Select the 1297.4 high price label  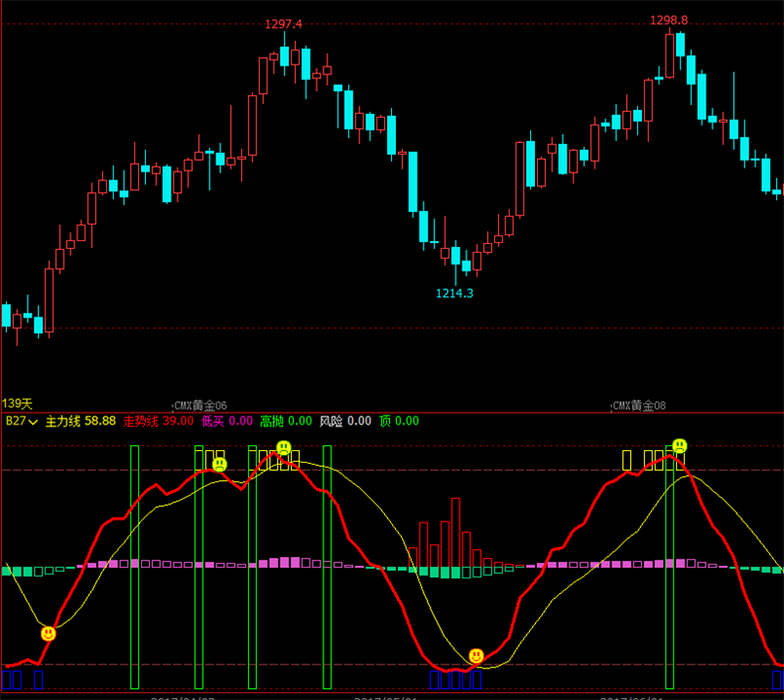tap(283, 24)
